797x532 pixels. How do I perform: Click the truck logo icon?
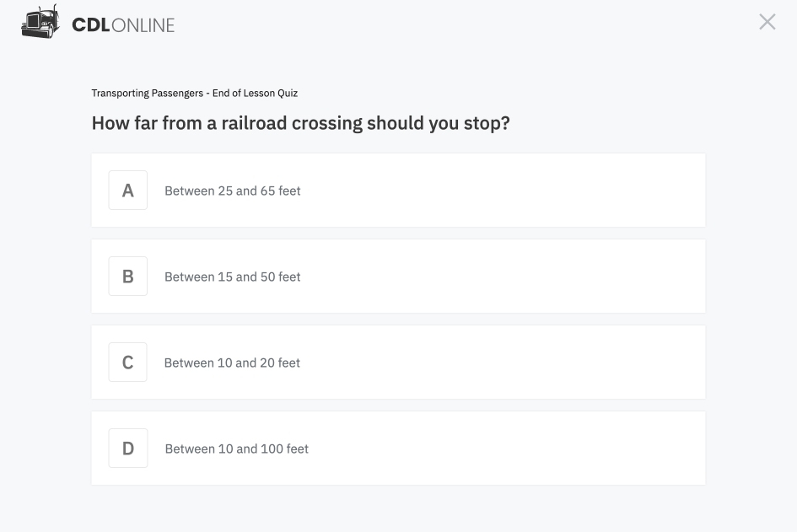[40, 23]
